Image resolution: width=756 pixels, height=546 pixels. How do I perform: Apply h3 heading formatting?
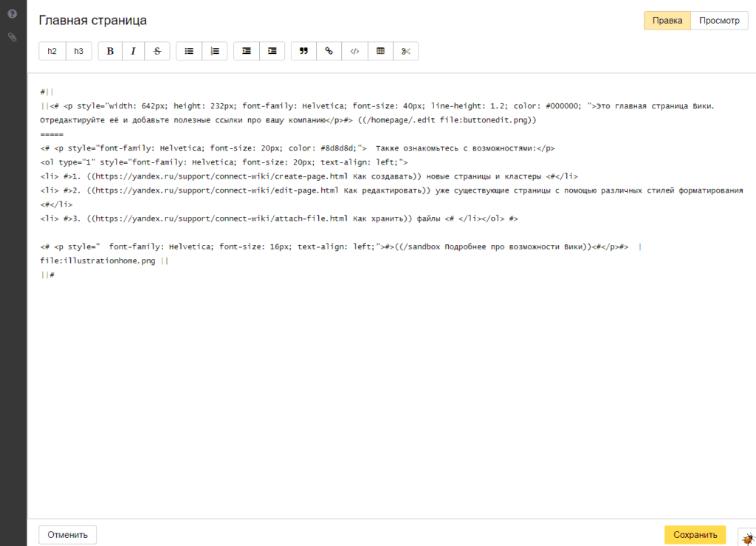tap(79, 51)
